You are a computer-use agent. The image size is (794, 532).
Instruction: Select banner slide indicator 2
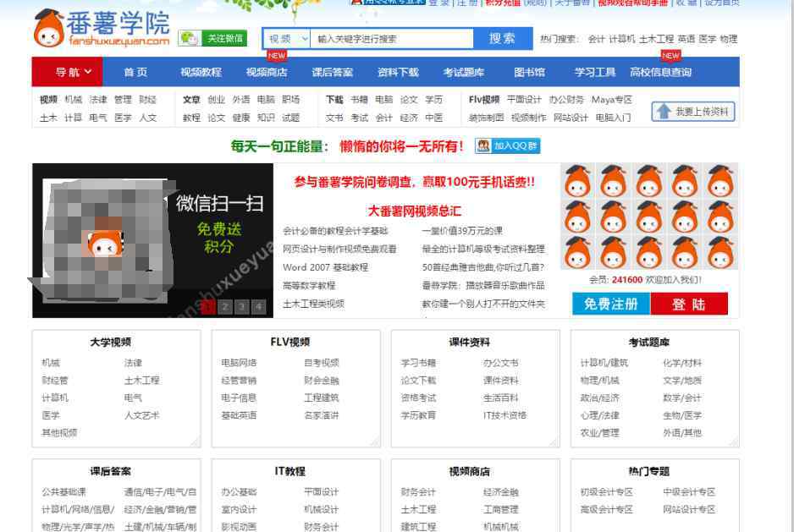point(225,307)
